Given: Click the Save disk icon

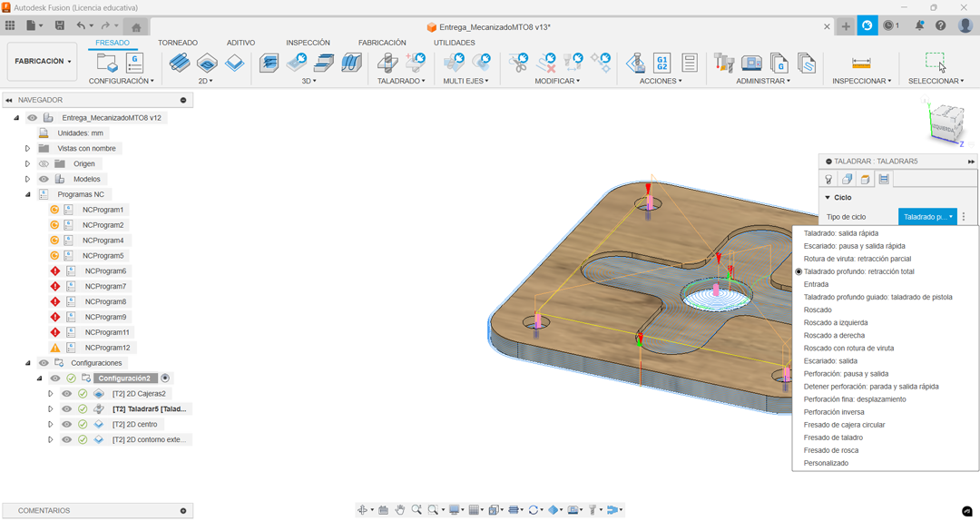Looking at the screenshot, I should [x=59, y=25].
